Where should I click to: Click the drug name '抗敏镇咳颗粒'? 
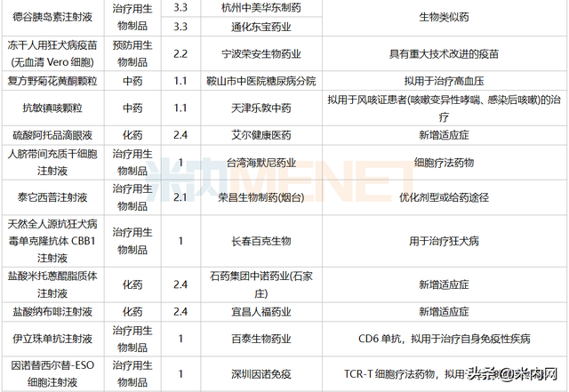point(52,108)
